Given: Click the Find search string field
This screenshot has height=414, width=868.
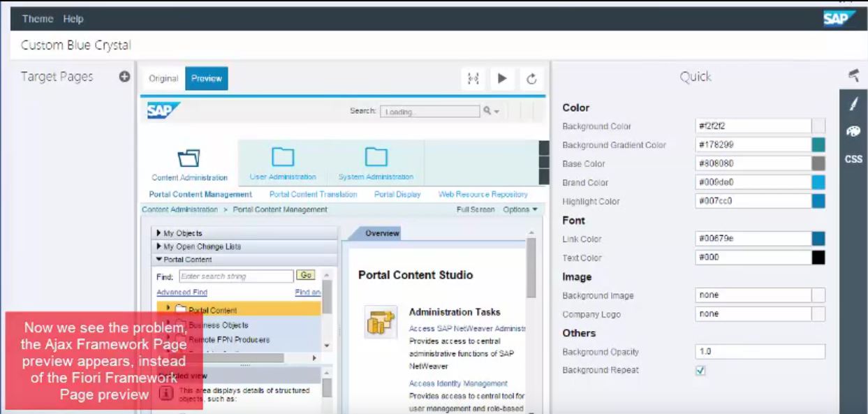Looking at the screenshot, I should (x=236, y=276).
